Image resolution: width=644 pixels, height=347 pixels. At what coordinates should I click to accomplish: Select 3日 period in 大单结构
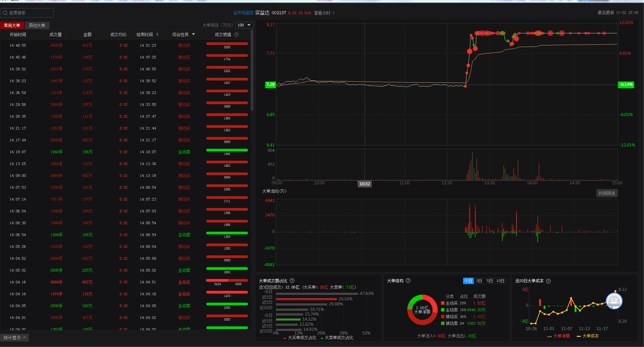point(479,281)
